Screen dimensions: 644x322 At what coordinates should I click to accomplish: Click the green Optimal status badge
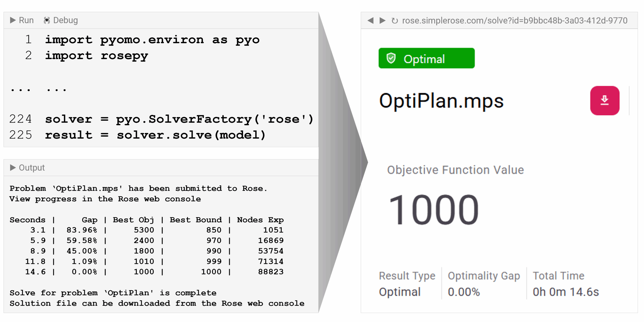click(426, 58)
